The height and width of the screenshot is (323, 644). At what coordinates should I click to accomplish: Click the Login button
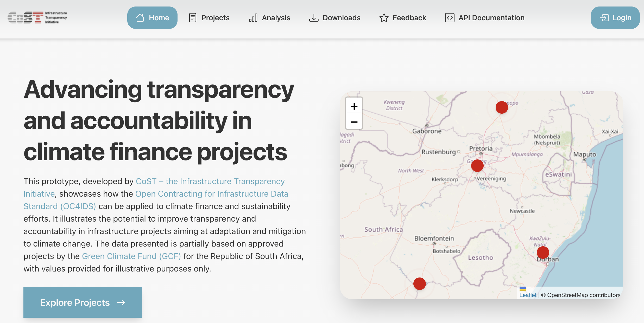(x=615, y=18)
